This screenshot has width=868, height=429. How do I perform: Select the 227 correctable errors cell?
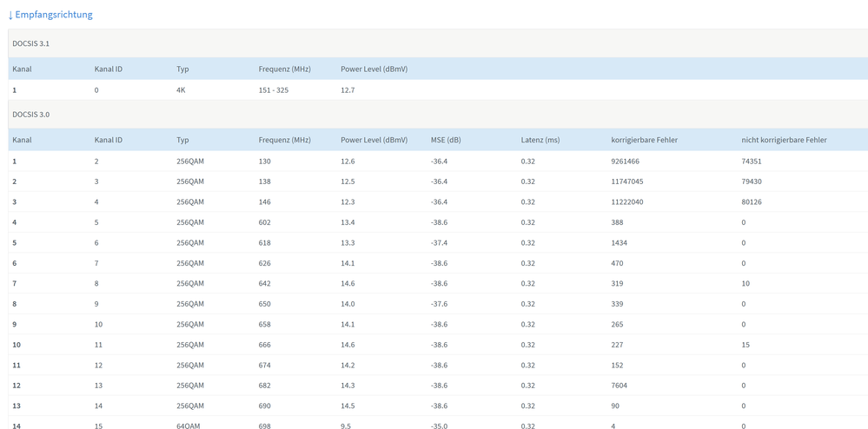617,345
